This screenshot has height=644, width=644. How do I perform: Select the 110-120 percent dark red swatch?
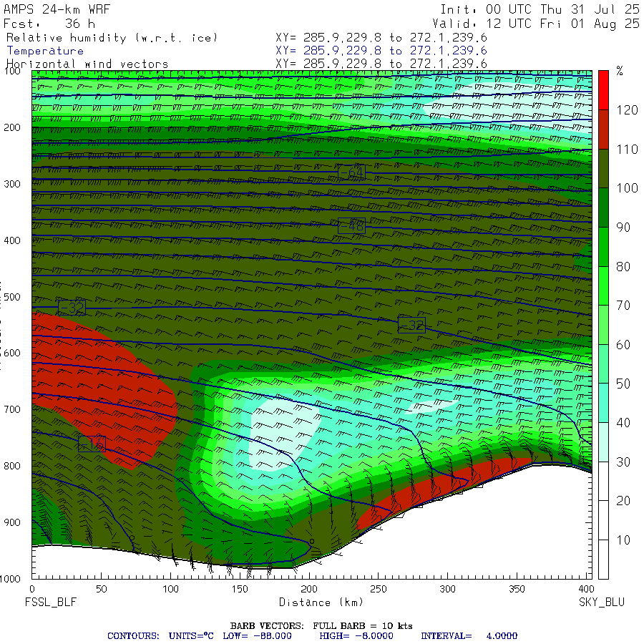pyautogui.click(x=603, y=129)
